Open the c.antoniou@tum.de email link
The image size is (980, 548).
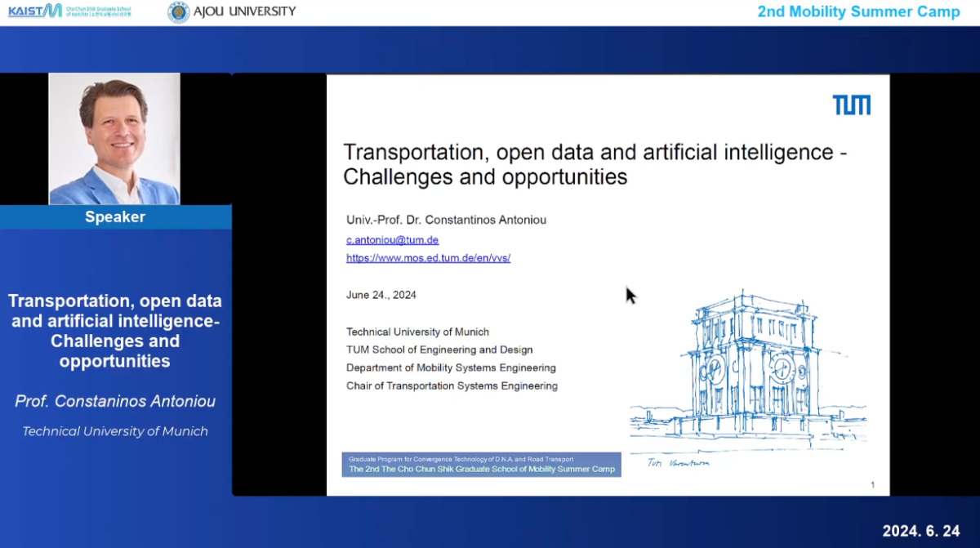(x=392, y=240)
